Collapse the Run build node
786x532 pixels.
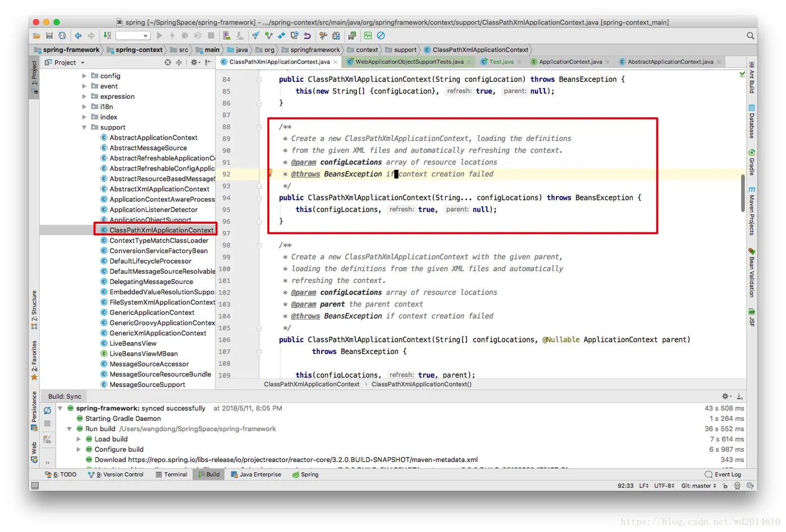(x=69, y=429)
